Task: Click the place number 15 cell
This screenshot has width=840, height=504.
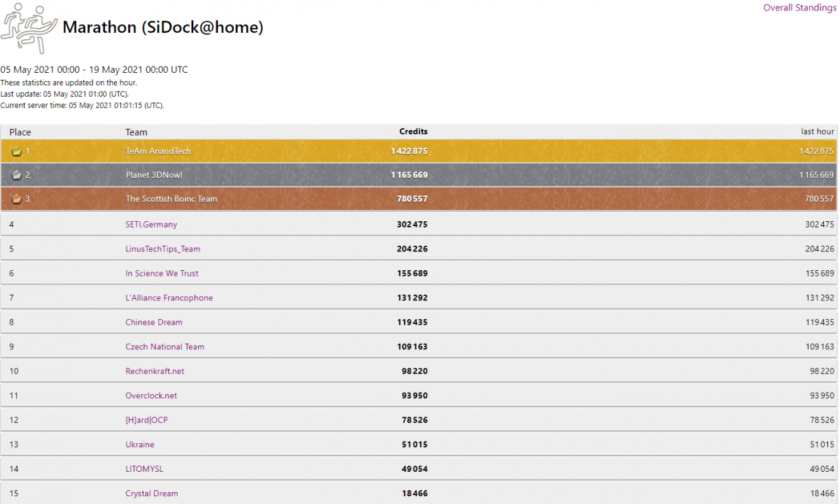Action: [14, 494]
